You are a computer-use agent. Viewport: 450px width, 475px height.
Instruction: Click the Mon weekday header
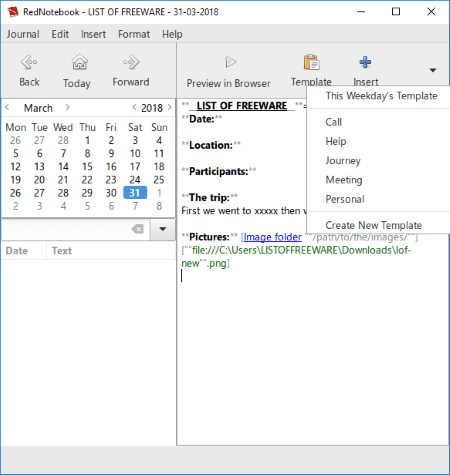(16, 127)
